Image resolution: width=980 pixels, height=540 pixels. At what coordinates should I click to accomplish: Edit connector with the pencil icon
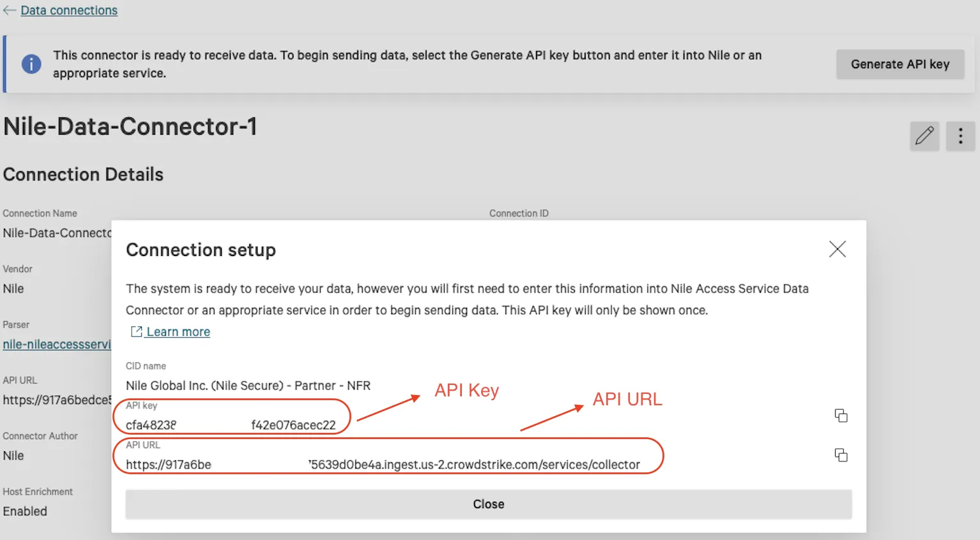924,136
